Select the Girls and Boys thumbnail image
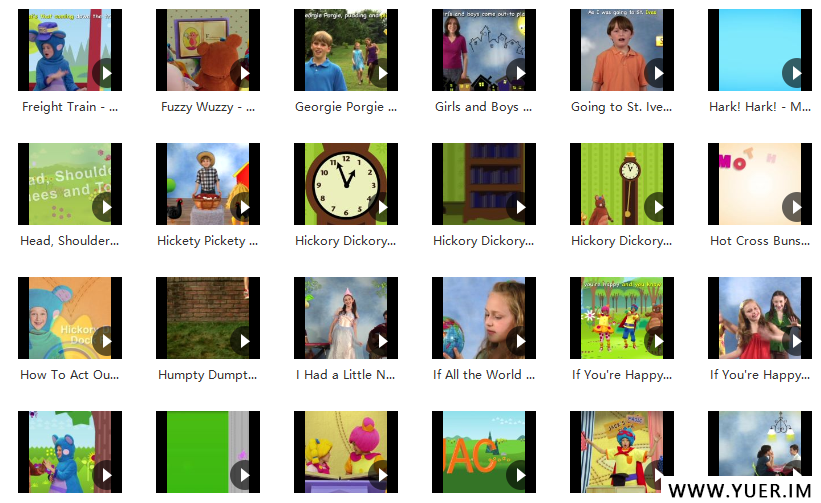The image size is (821, 503). point(476,50)
